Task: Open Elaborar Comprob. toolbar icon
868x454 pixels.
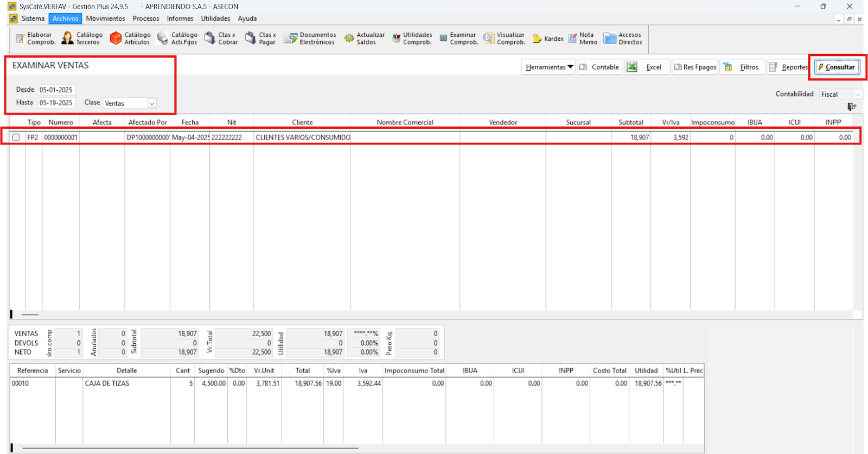Action: 21,39
